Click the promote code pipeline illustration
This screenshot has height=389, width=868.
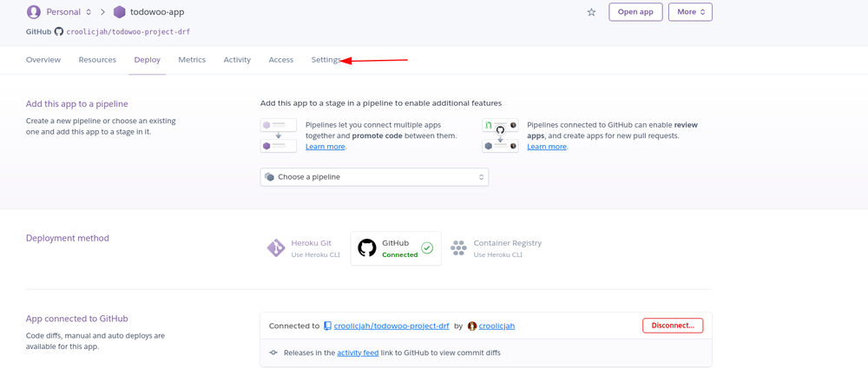279,135
